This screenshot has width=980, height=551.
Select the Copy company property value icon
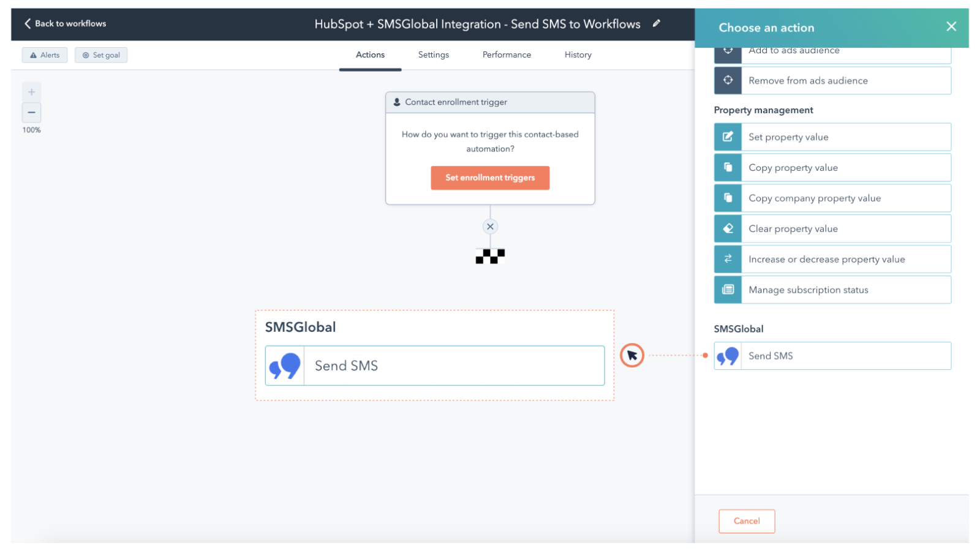coord(728,198)
